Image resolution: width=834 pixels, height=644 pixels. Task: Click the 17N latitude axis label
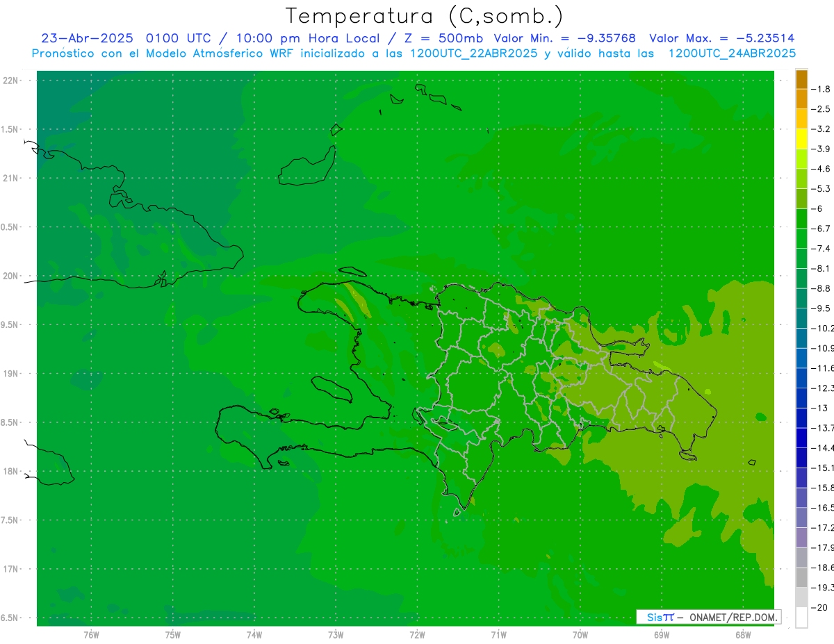tap(10, 569)
